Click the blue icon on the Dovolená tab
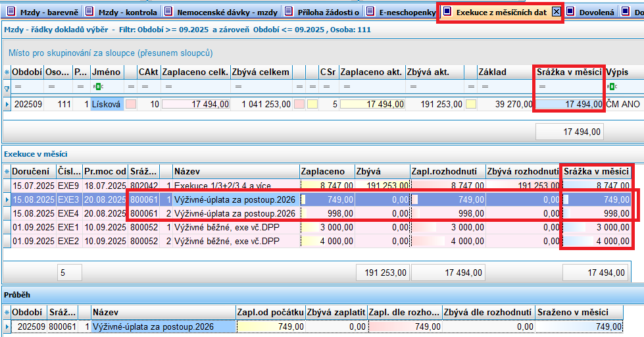Screen dimensions: 644x337 pos(570,12)
